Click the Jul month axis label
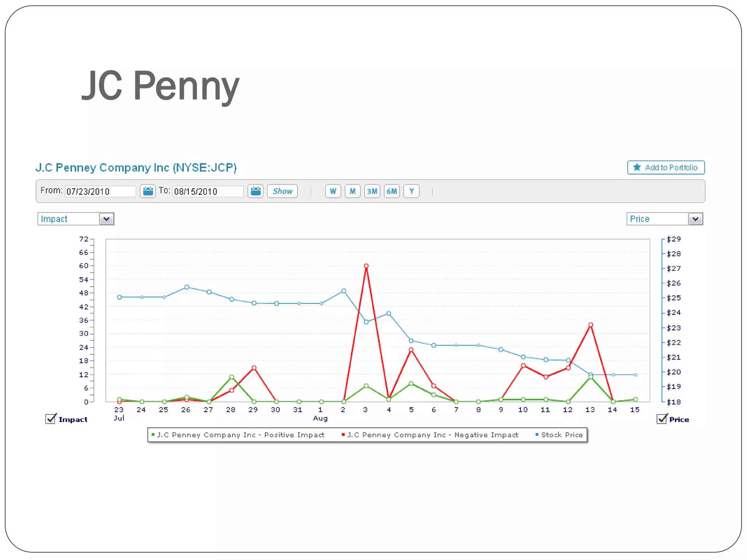The width and height of the screenshot is (747, 560). (x=119, y=418)
